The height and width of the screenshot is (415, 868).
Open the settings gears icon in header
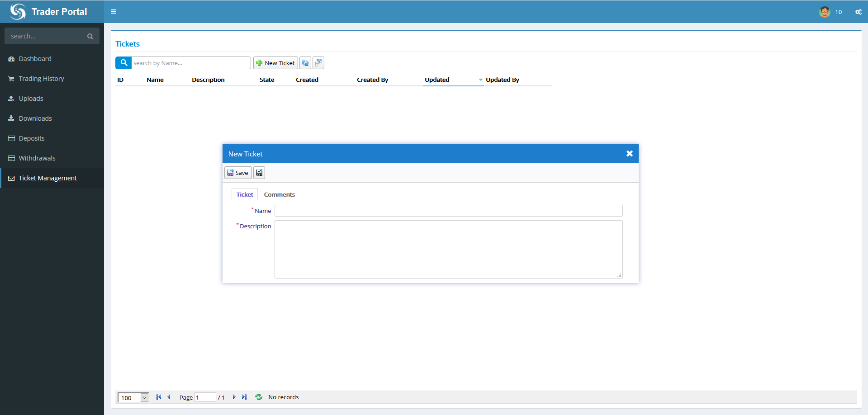coord(858,12)
